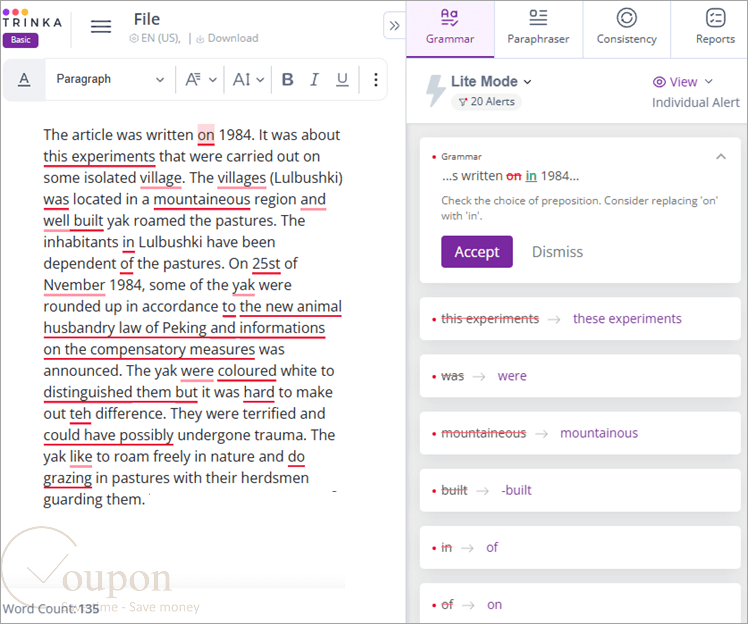Image resolution: width=748 pixels, height=624 pixels.
Task: Click the underlined '25st' in the text
Action: click(x=266, y=264)
